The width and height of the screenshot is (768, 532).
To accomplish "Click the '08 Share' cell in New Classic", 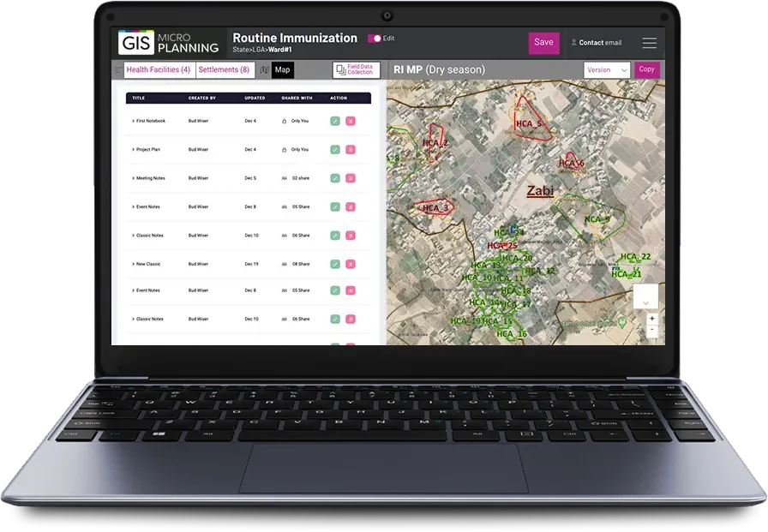I will click(x=301, y=265).
